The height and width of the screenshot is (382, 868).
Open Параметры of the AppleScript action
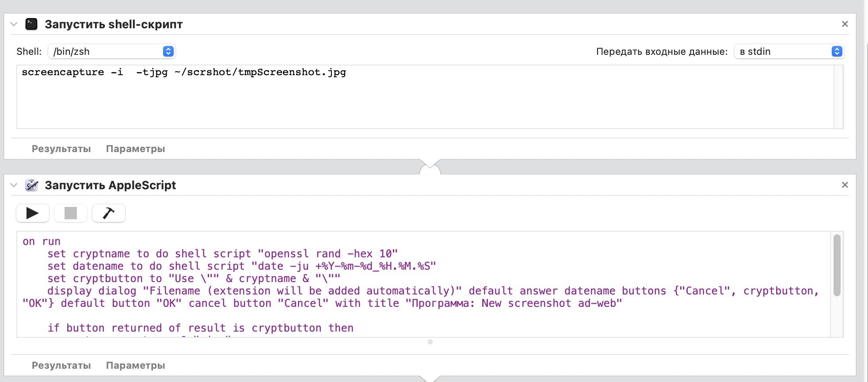coord(135,365)
